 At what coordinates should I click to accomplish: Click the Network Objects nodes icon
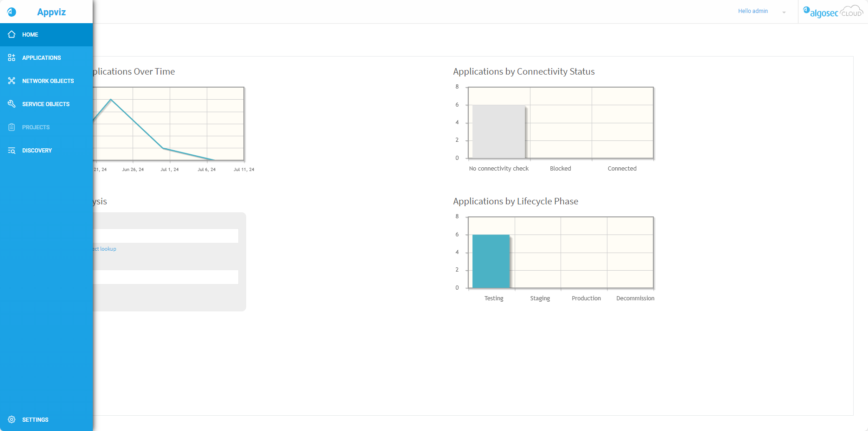pyautogui.click(x=12, y=81)
